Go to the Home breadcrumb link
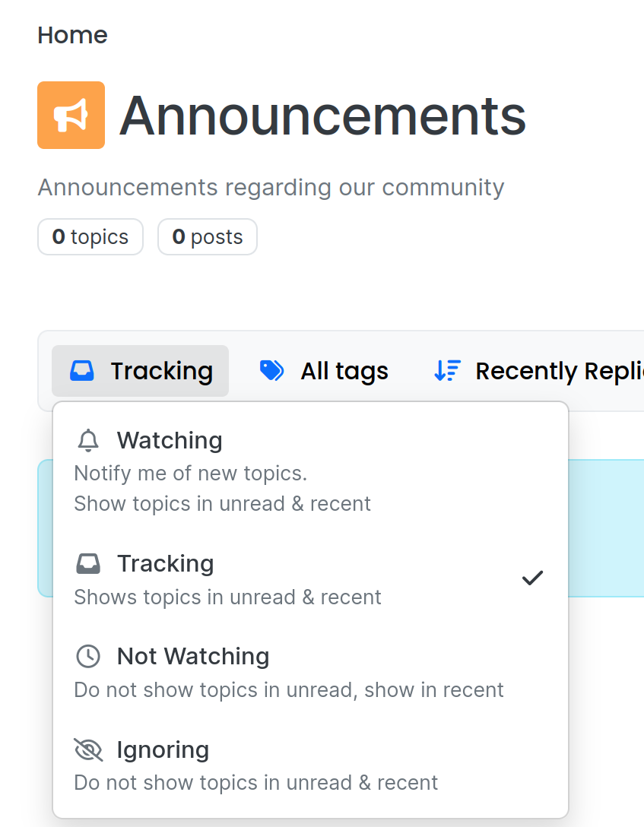 pos(72,35)
